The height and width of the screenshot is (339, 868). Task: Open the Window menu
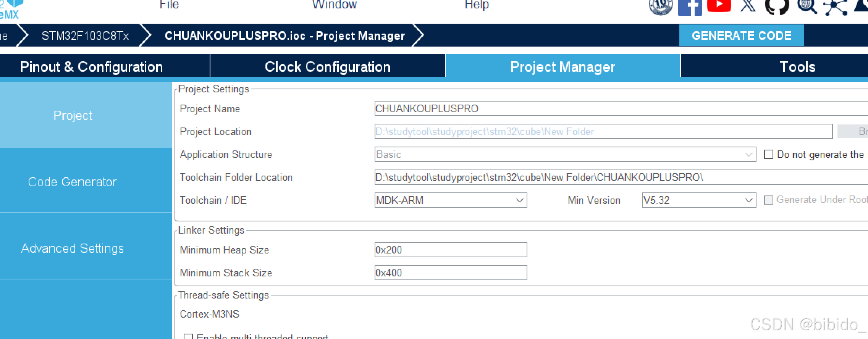pos(335,5)
